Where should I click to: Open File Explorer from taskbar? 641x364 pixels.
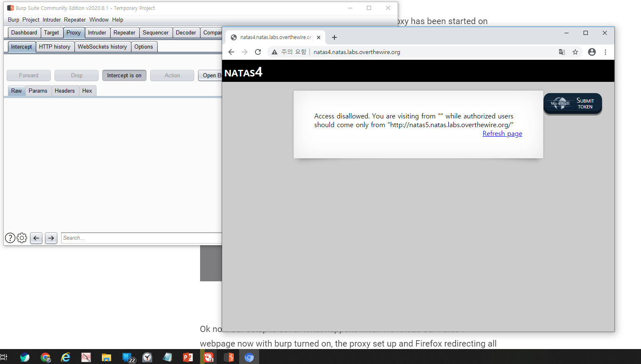106,357
